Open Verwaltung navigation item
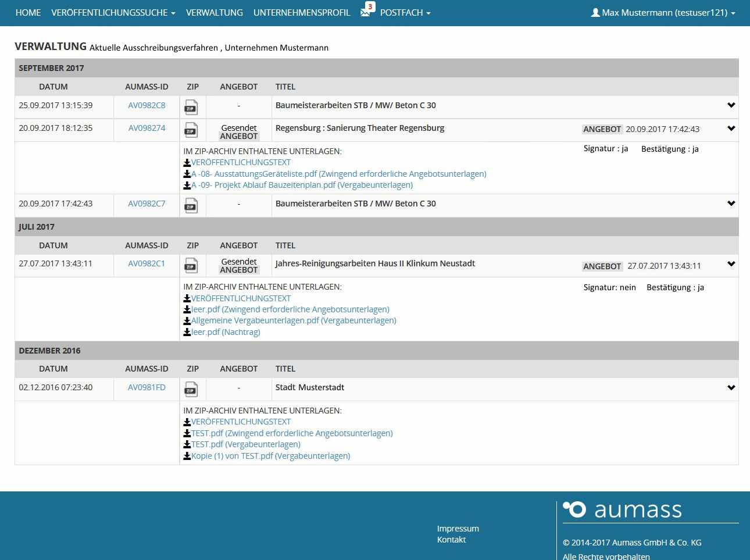The width and height of the screenshot is (750, 560). pyautogui.click(x=215, y=12)
